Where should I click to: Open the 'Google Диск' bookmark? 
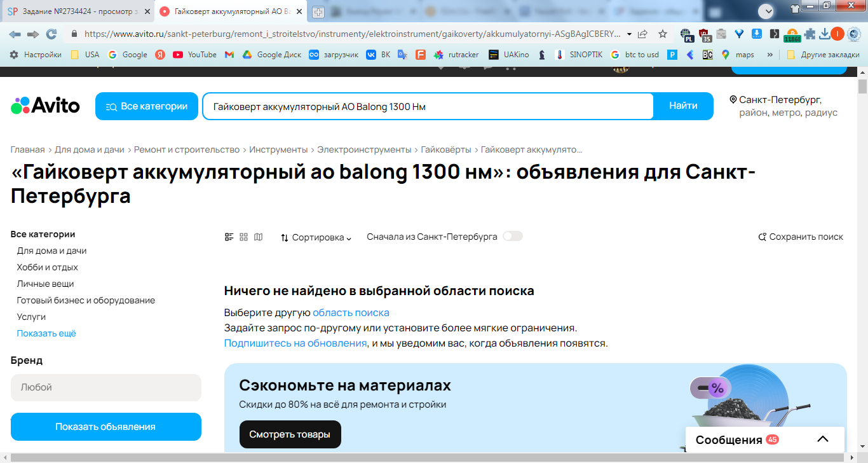coord(272,55)
